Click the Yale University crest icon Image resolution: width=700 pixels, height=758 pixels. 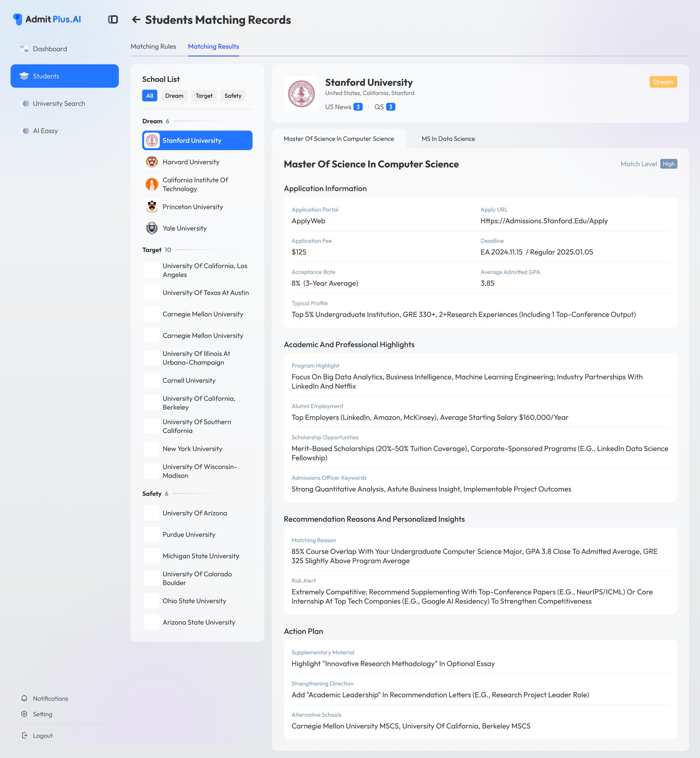tap(152, 228)
